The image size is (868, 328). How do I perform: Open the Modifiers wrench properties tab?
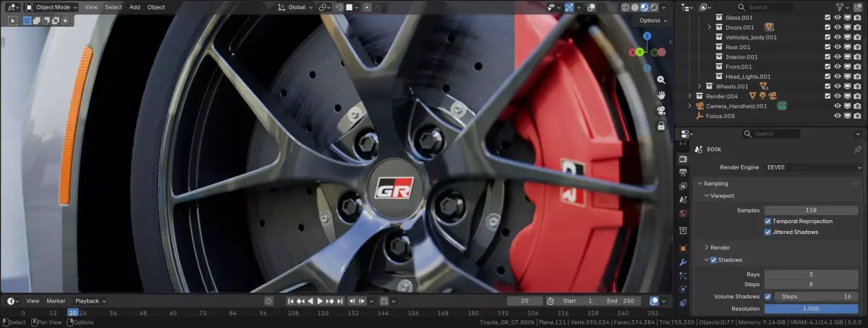coord(683,262)
